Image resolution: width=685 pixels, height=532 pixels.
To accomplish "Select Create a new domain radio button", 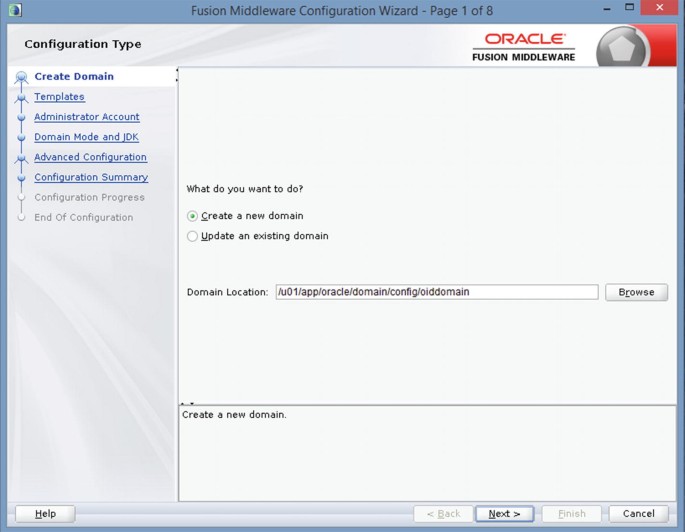I will point(192,216).
